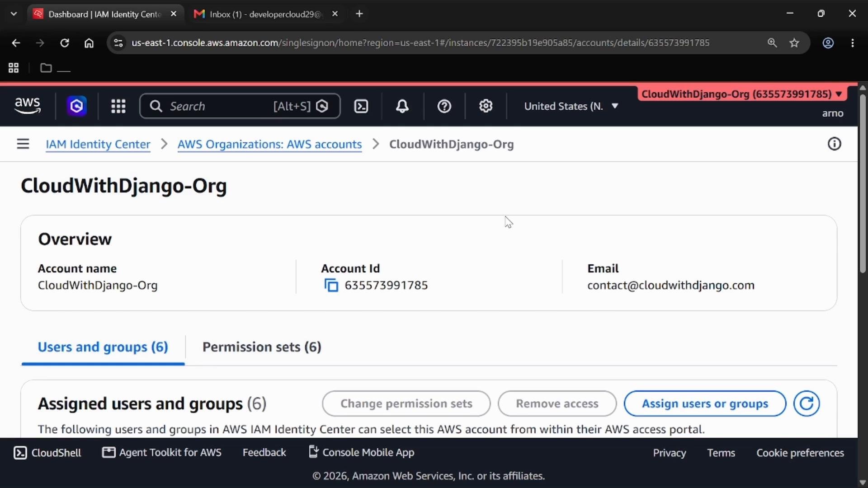868x488 pixels.
Task: Open the browser apps shortcut grid
Action: pyautogui.click(x=14, y=68)
